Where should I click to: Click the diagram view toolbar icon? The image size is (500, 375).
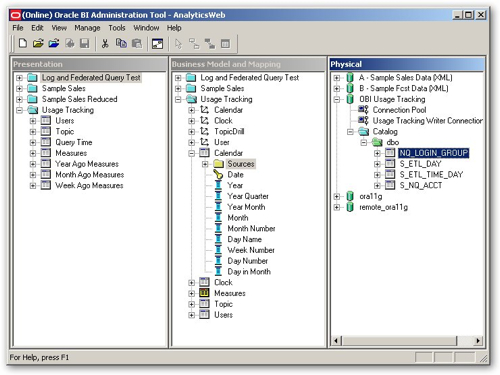coord(157,44)
